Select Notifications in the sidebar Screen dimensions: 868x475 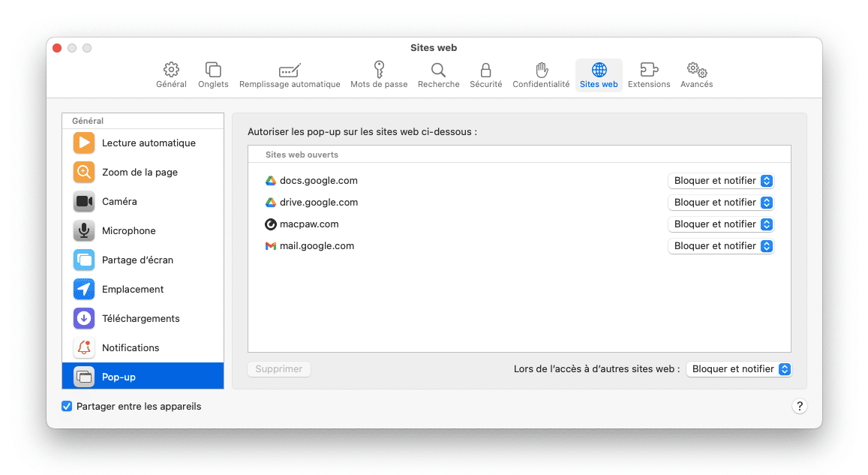tap(131, 347)
